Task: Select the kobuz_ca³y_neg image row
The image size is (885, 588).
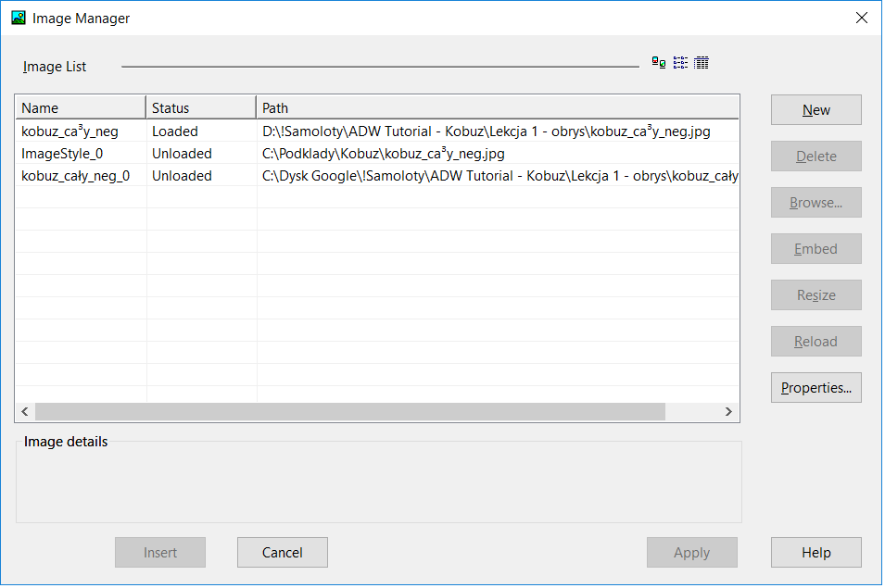Action: [x=70, y=131]
